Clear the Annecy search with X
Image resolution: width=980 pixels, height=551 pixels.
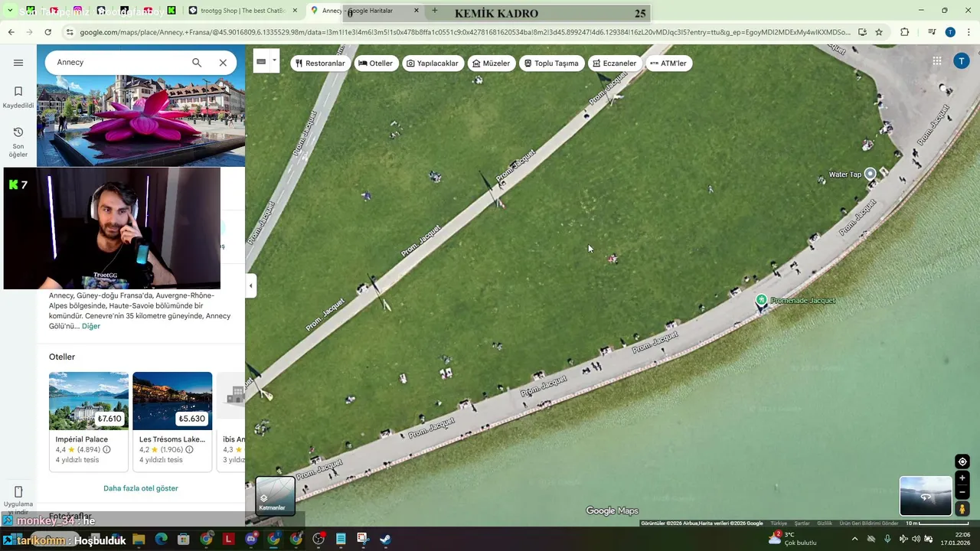223,63
